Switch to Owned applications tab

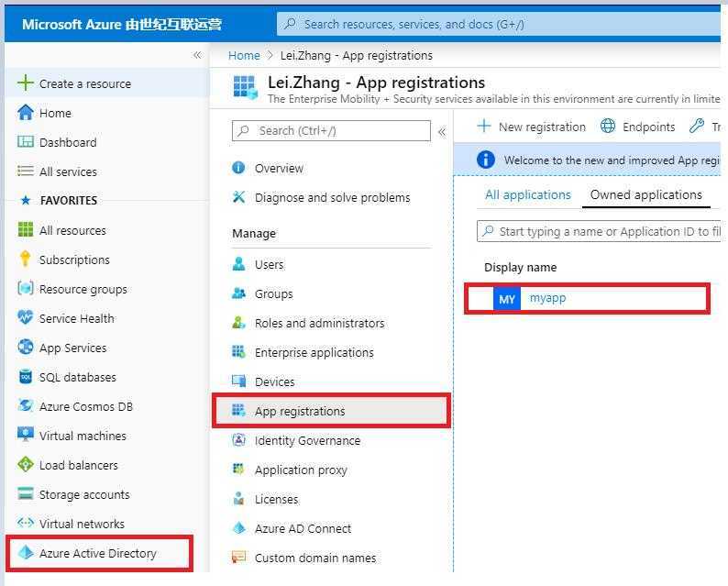pyautogui.click(x=645, y=194)
